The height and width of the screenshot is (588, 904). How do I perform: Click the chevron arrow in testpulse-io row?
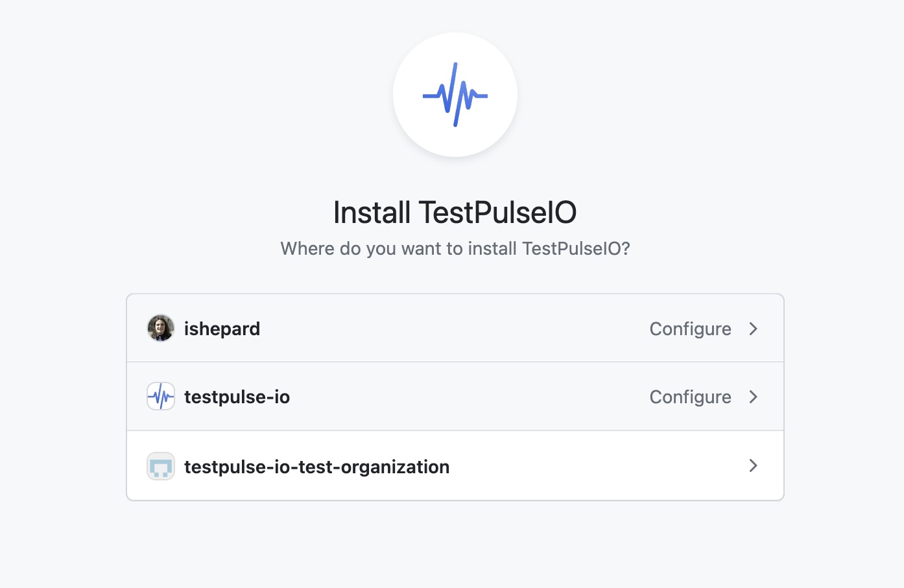point(753,397)
